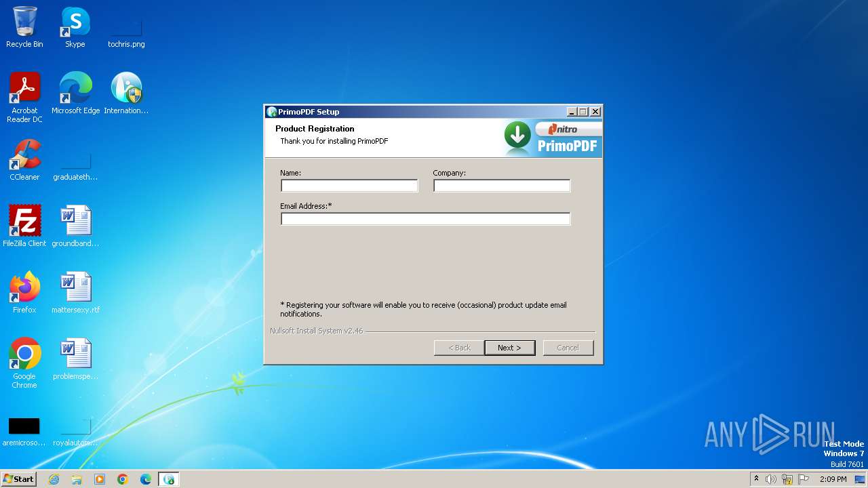868x488 pixels.
Task: Minimize the PrimoPDF Setup window
Action: coord(572,112)
